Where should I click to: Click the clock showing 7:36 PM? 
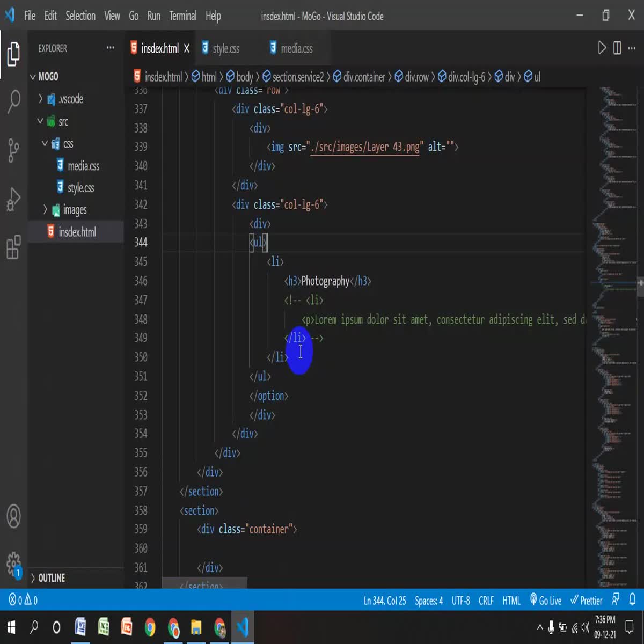(x=605, y=620)
